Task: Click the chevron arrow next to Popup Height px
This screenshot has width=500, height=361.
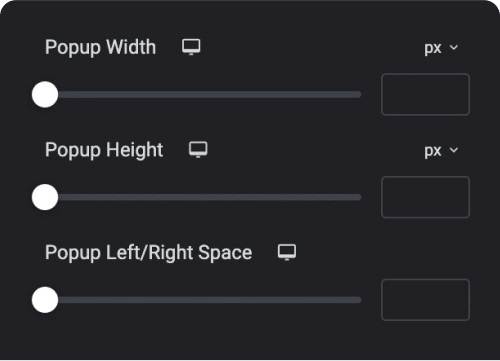Action: [454, 150]
